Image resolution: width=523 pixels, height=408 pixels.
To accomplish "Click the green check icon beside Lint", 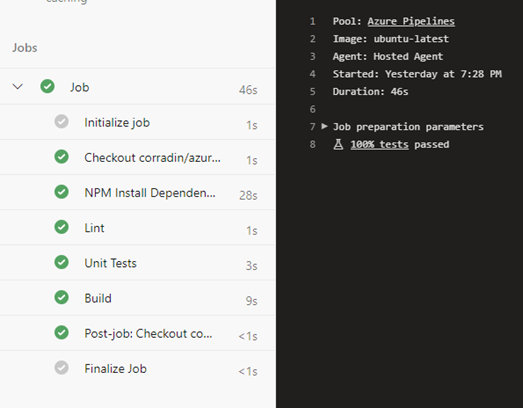I will 61,227.
